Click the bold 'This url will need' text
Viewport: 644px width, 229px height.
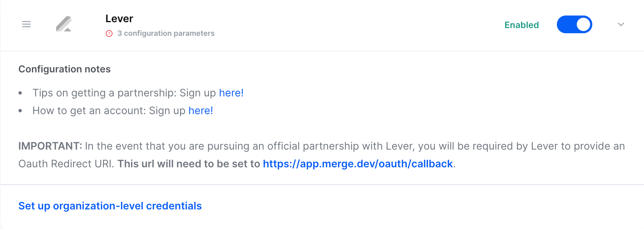(x=188, y=164)
